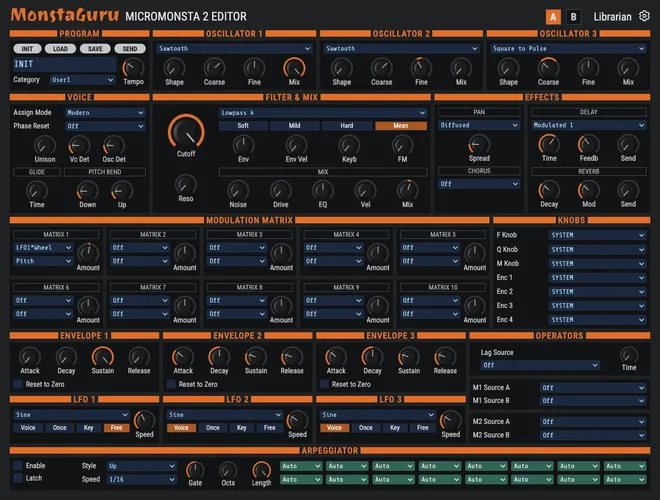
Task: Switch to patch slot B
Action: [x=573, y=16]
